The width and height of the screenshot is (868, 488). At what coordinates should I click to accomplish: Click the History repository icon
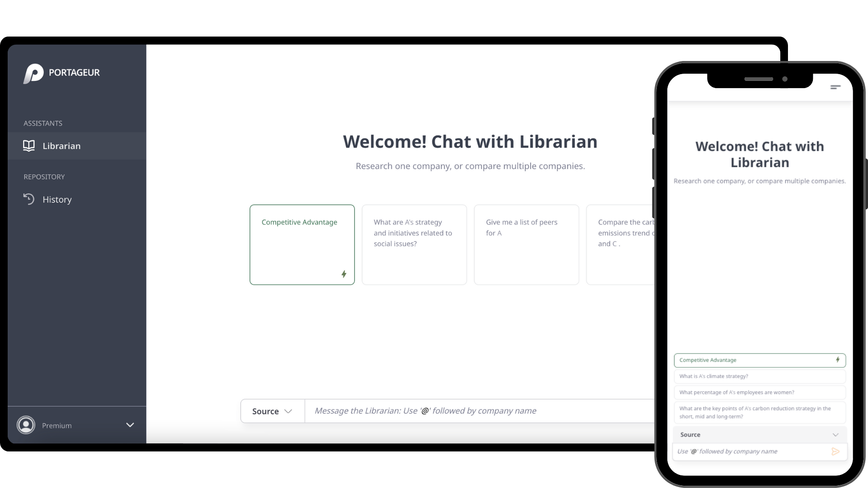click(29, 198)
